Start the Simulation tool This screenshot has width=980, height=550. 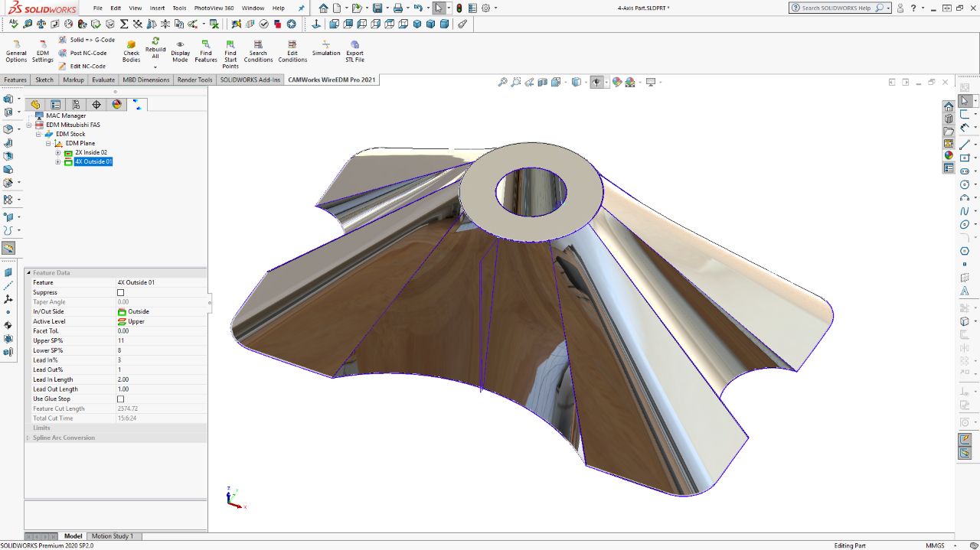tap(325, 47)
